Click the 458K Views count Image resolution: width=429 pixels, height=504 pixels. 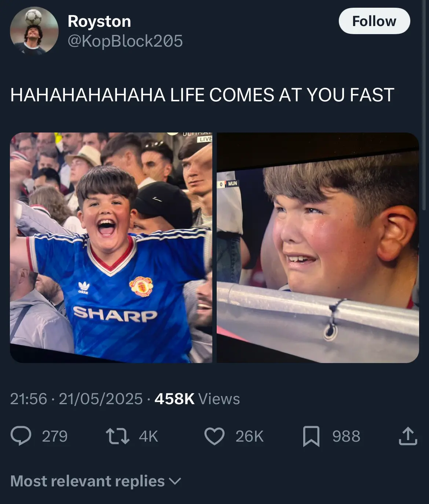pos(197,399)
